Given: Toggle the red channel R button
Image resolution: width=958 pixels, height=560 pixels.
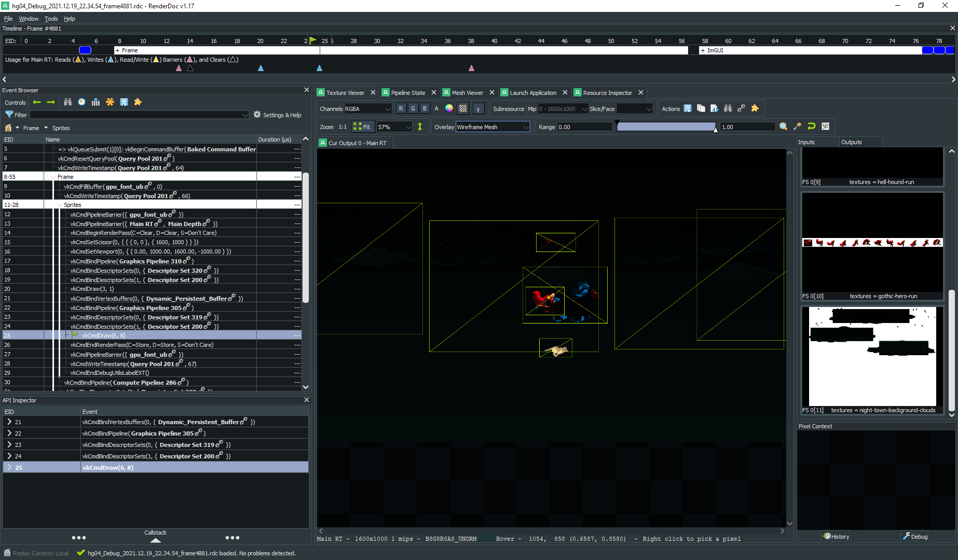Looking at the screenshot, I should coord(401,108).
